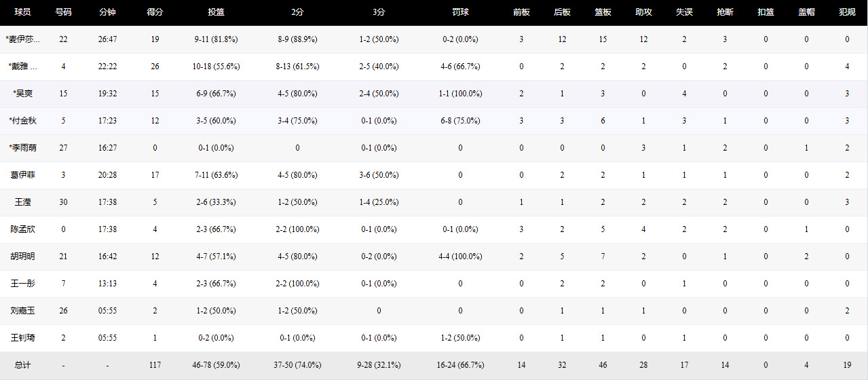Screen dimensions: 868x380
Task: Click the 罚球 column header
Action: pyautogui.click(x=460, y=12)
